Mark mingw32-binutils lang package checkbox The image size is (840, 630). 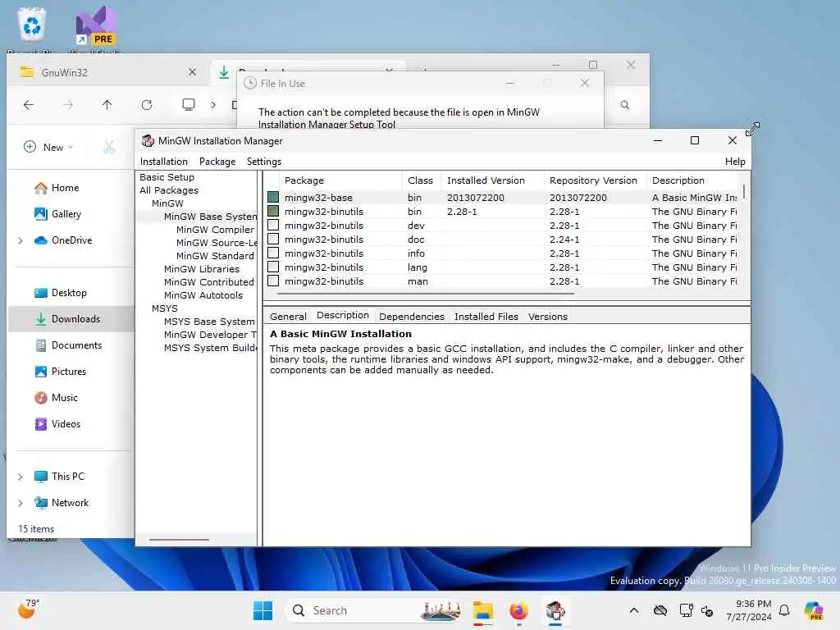pos(273,267)
